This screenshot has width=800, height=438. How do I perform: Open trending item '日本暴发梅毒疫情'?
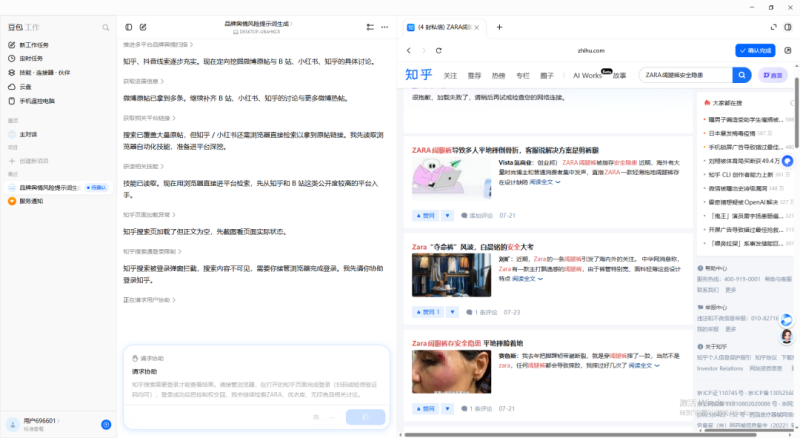tap(732, 133)
